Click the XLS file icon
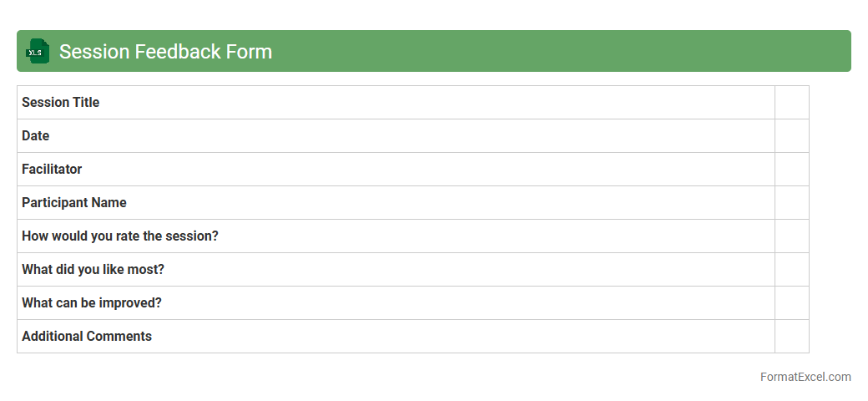Viewport: 868px width, 401px height. coord(37,51)
